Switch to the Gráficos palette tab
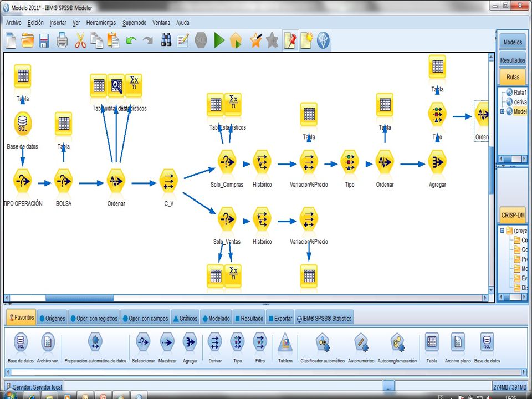Screen dimensions: 532x399 [x=185, y=318]
